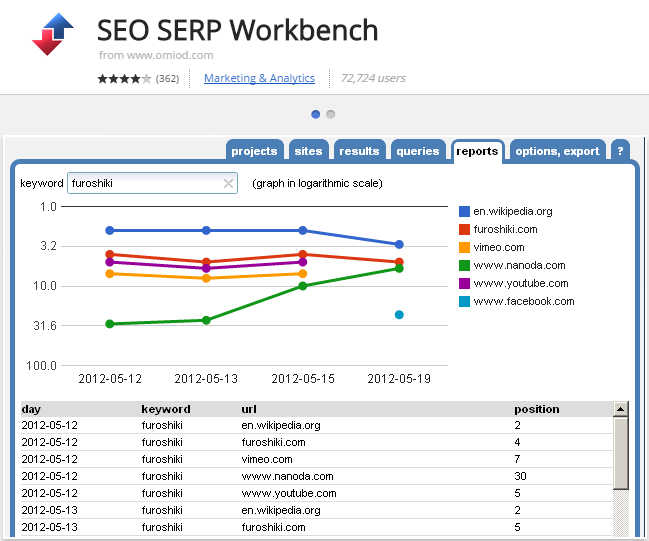Screen dimensions: 649x541
Task: Sort by the keyword column header
Action: [166, 409]
